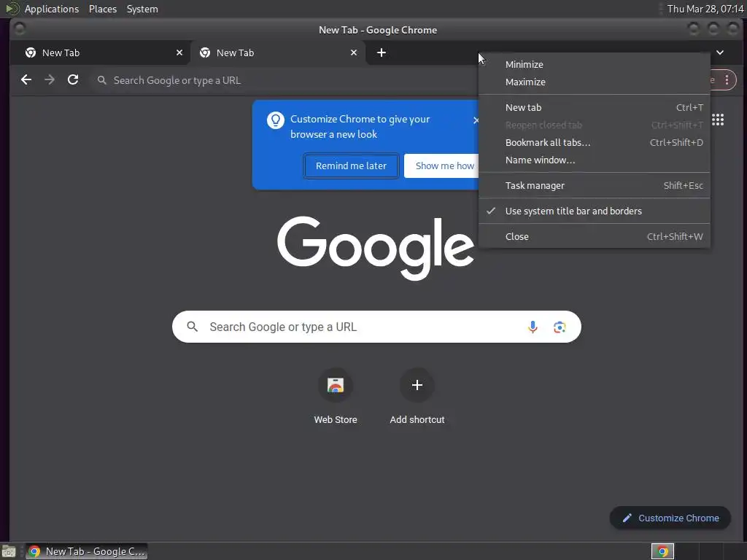
Task: Click the greyed Reopen closed tab entry
Action: coord(594,125)
